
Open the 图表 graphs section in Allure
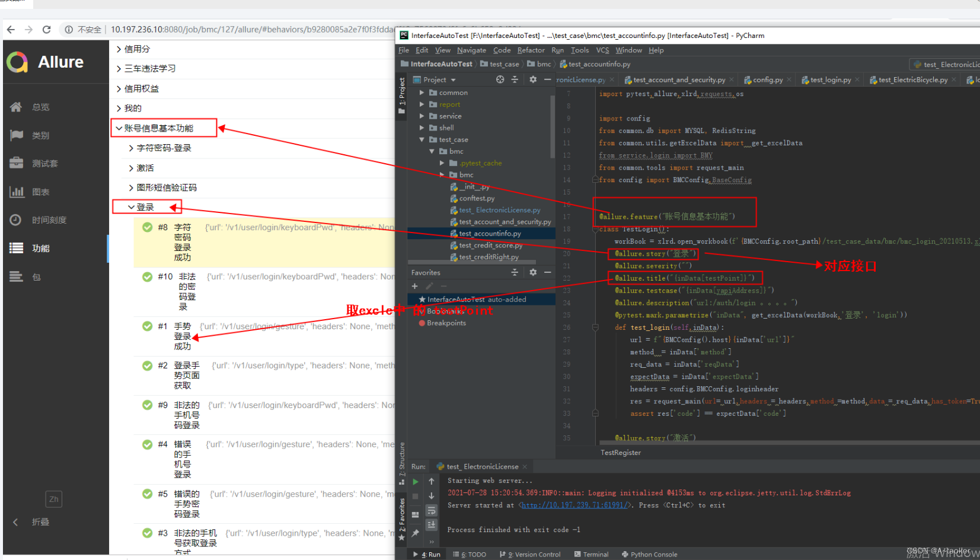41,192
